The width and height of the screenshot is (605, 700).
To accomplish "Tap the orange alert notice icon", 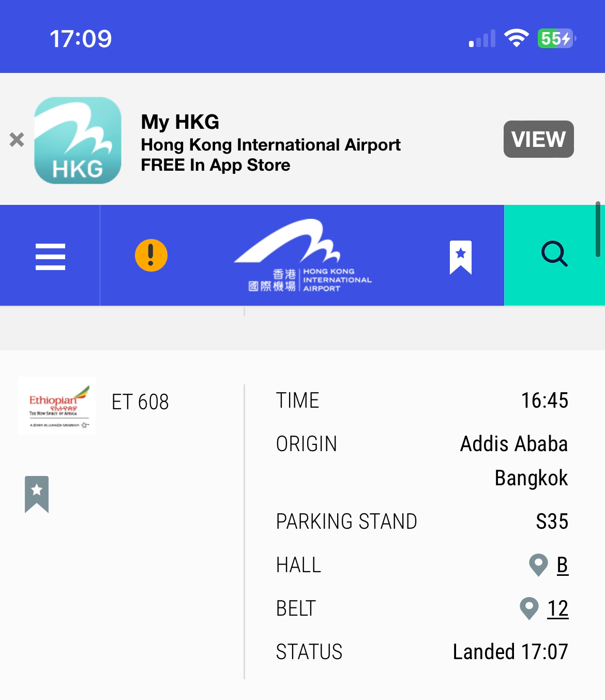I will 151,256.
